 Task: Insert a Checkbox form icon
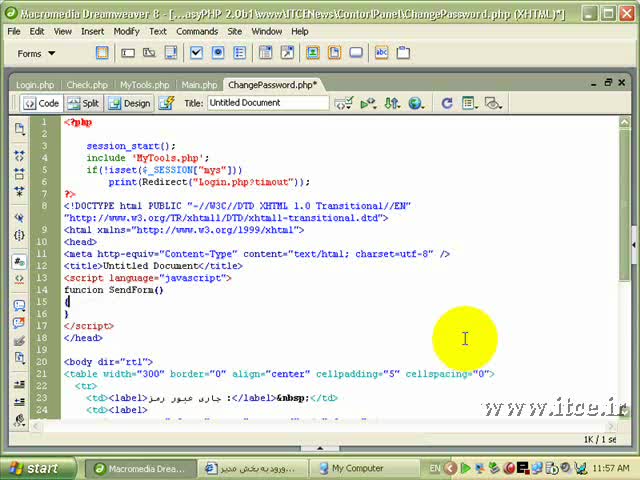point(196,53)
